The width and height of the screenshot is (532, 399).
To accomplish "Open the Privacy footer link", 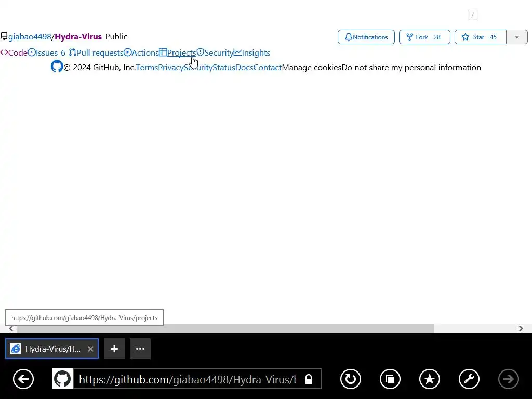I will 171,67.
